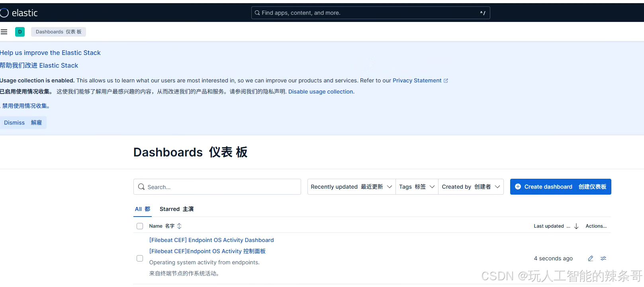
Task: Select all dashboards with header checkbox
Action: click(140, 226)
